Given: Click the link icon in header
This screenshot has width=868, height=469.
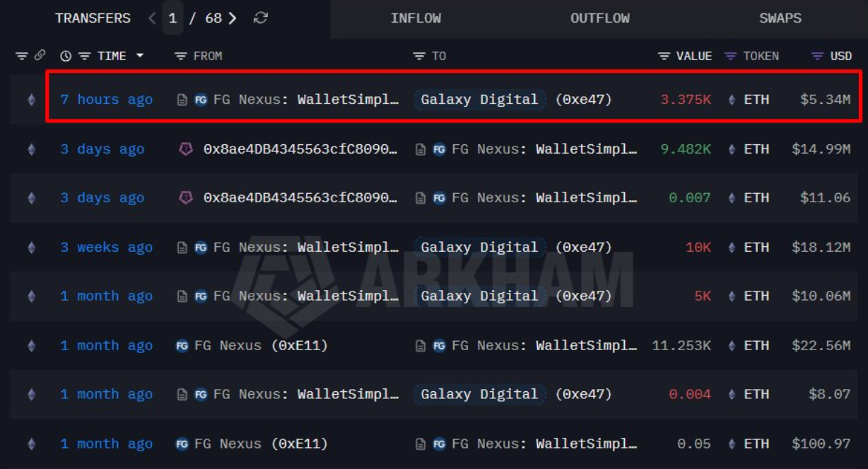Looking at the screenshot, I should pos(40,56).
